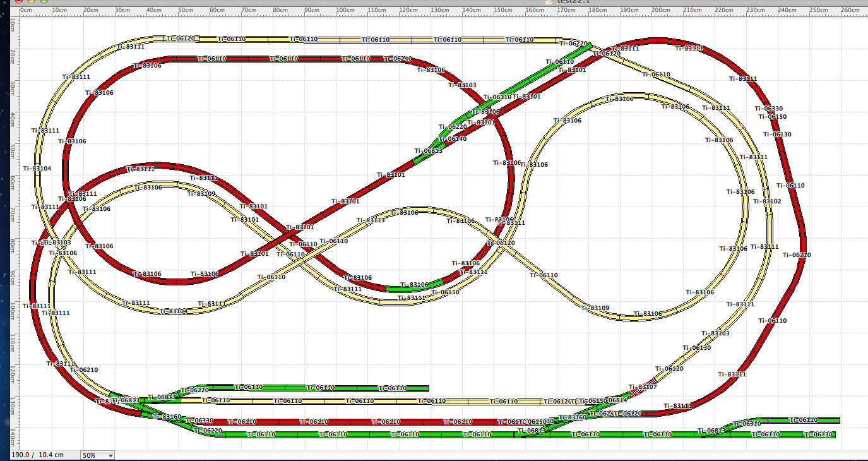Click 0cm mark on horizontal ruler
This screenshot has width=868, height=461.
26,10
